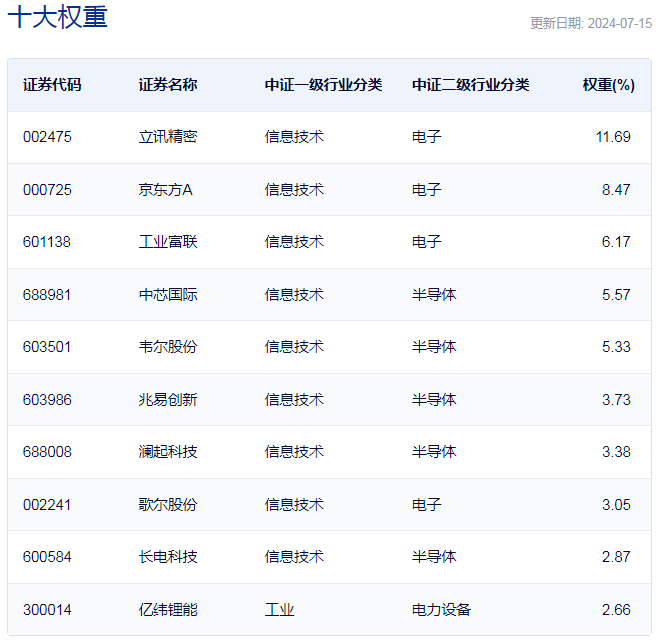660x644 pixels.
Task: Select security code 603986
Action: pos(47,400)
